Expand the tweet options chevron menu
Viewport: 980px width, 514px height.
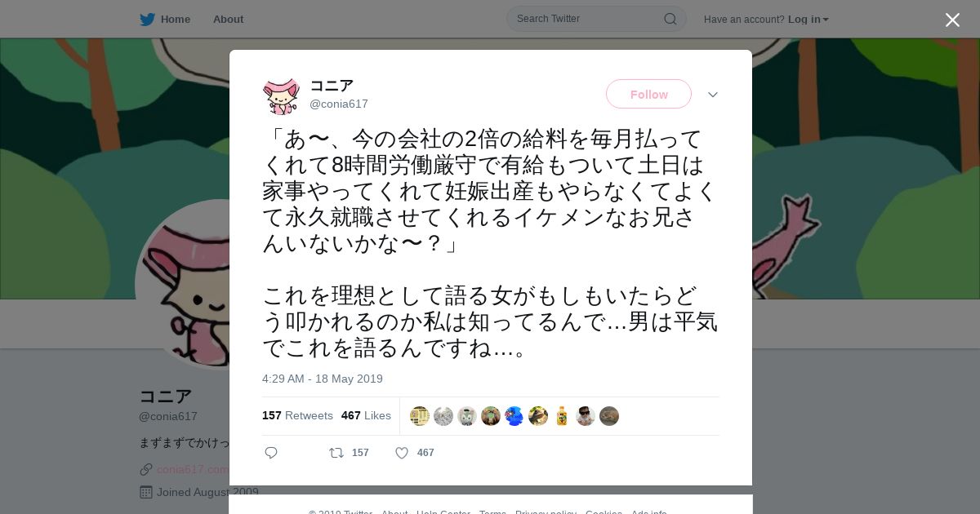tap(713, 95)
